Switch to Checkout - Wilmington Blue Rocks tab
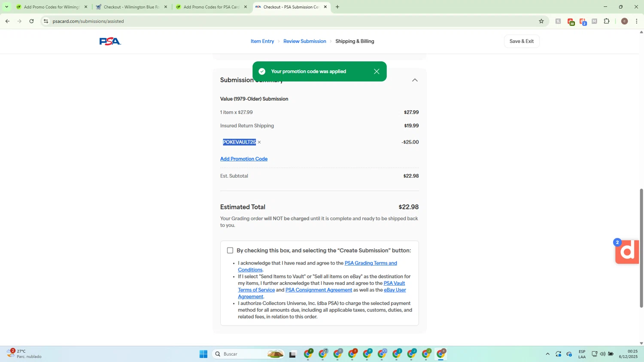This screenshot has height=362, width=644. click(131, 7)
